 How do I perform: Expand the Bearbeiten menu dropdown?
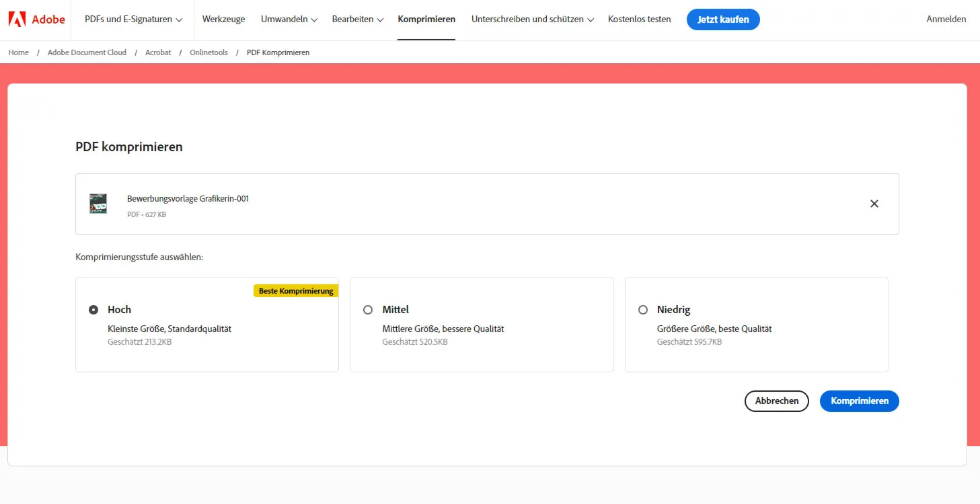[x=358, y=19]
